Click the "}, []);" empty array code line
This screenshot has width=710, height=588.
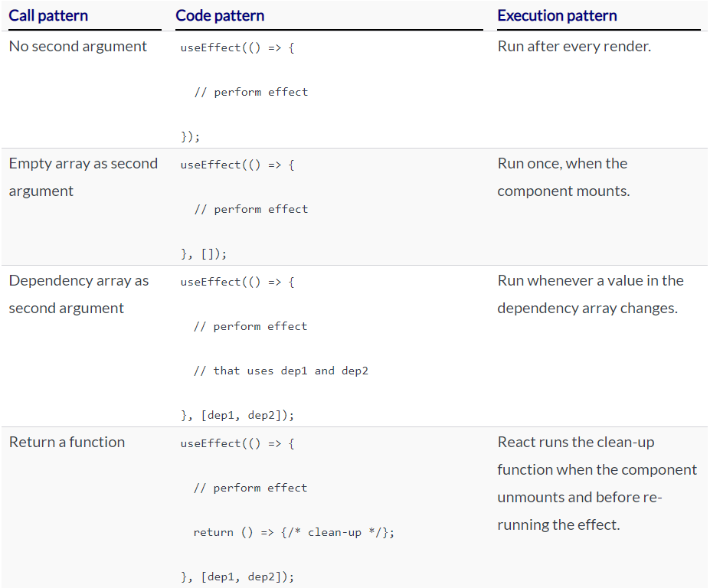click(204, 253)
